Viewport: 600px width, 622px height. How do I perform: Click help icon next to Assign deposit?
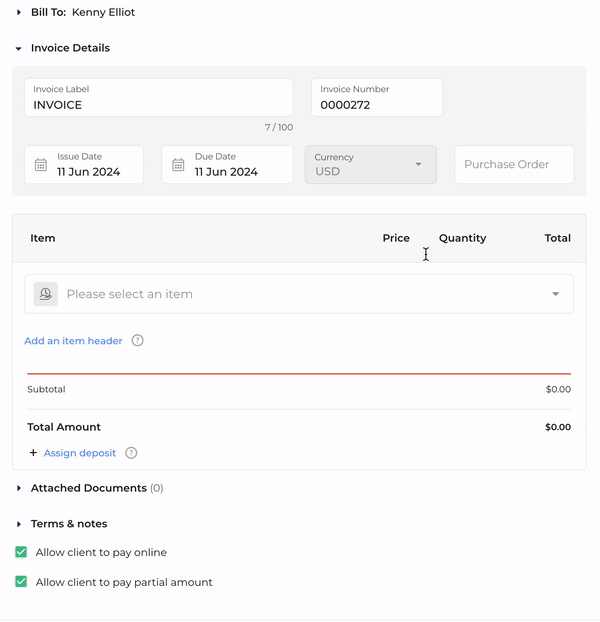point(131,453)
